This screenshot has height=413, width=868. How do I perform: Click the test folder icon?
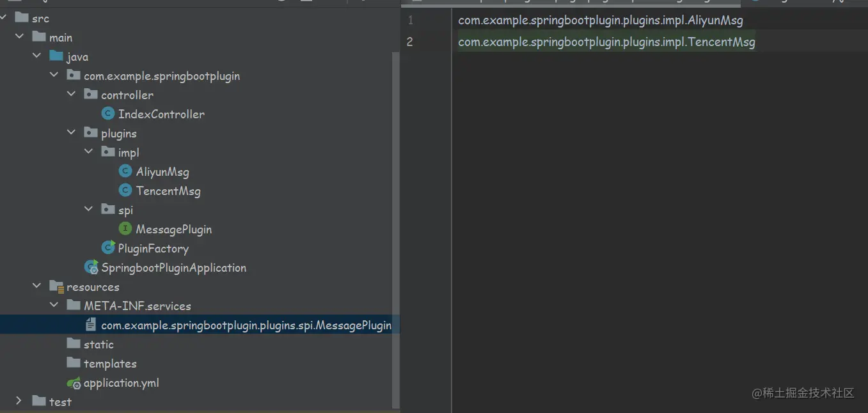tap(39, 401)
